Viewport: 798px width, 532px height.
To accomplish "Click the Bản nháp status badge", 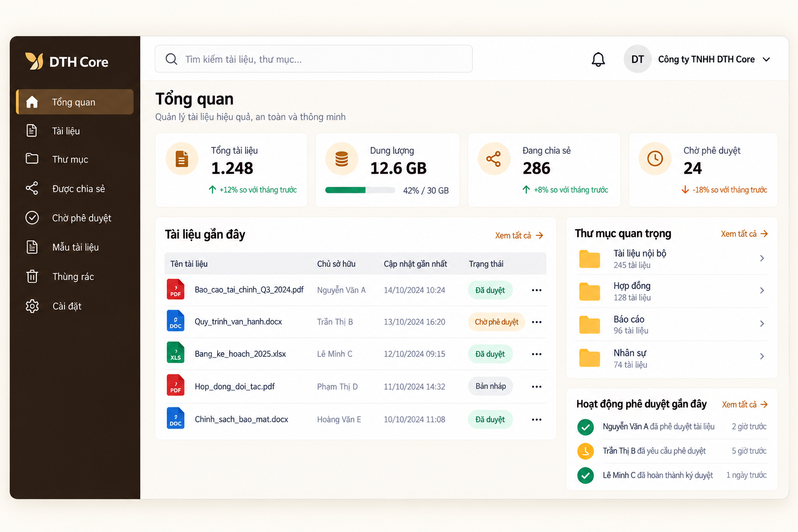I will (x=490, y=386).
